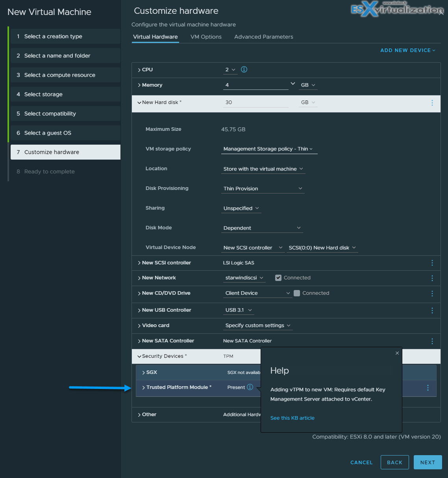
Task: Expand Trusted Platform Module row
Action: point(144,387)
